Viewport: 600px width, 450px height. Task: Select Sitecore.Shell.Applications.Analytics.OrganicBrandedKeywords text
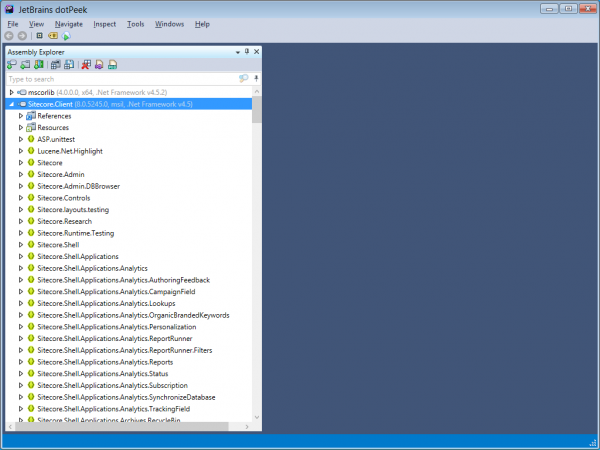click(x=133, y=315)
